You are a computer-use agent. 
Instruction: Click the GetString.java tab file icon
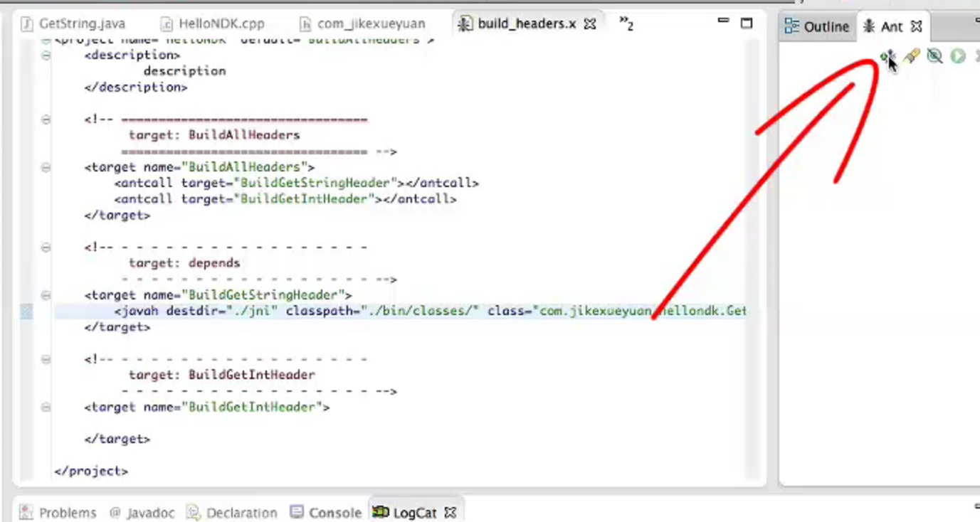click(x=27, y=24)
